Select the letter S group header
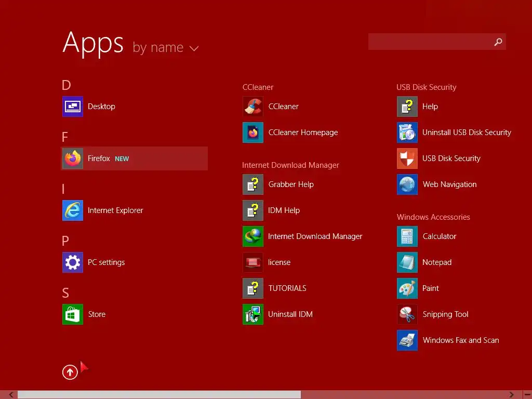This screenshot has height=399, width=532. 65,292
